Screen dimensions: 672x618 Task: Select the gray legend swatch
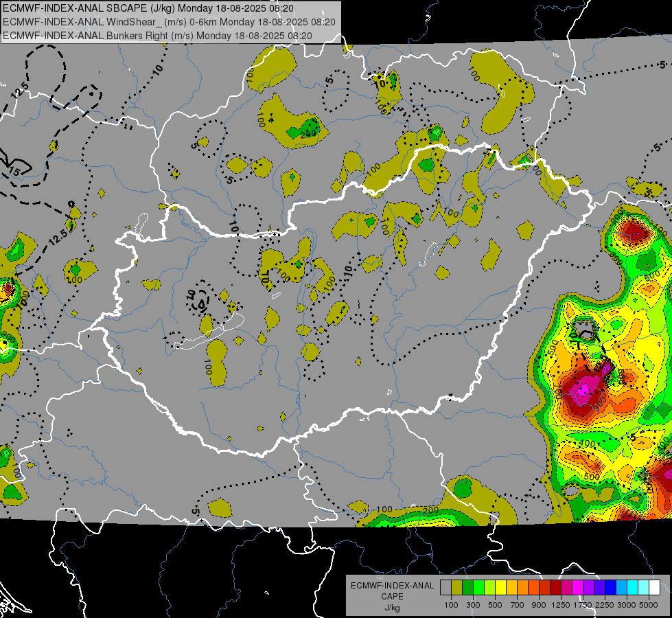[445, 588]
